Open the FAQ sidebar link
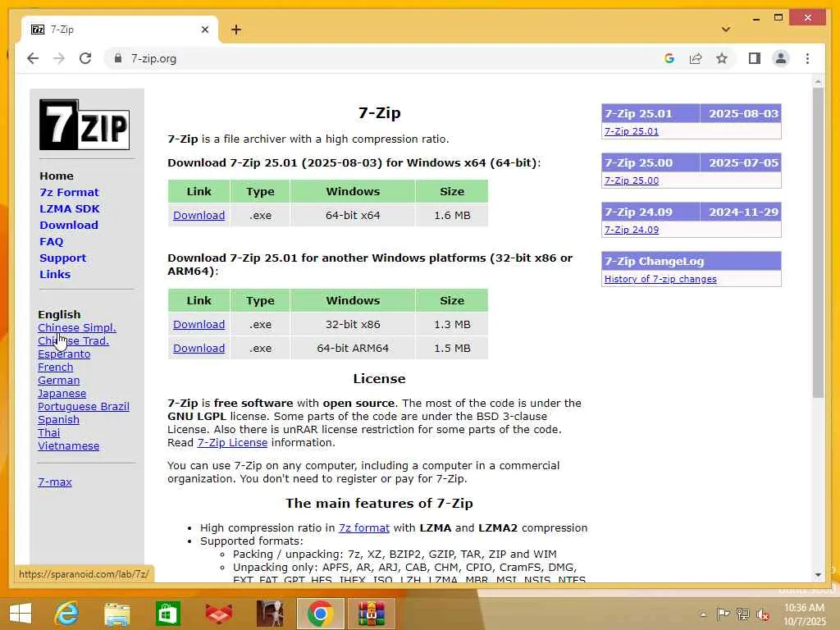 pyautogui.click(x=51, y=242)
